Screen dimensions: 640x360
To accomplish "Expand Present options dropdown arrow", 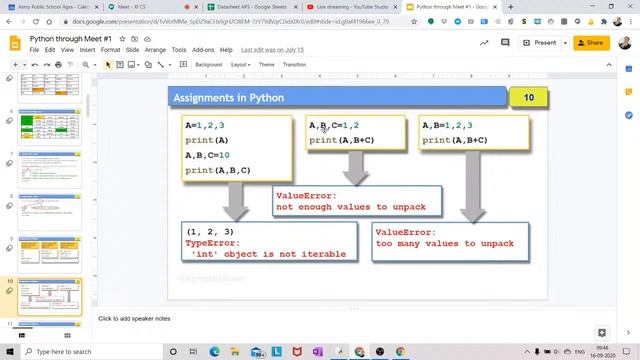I will (565, 43).
